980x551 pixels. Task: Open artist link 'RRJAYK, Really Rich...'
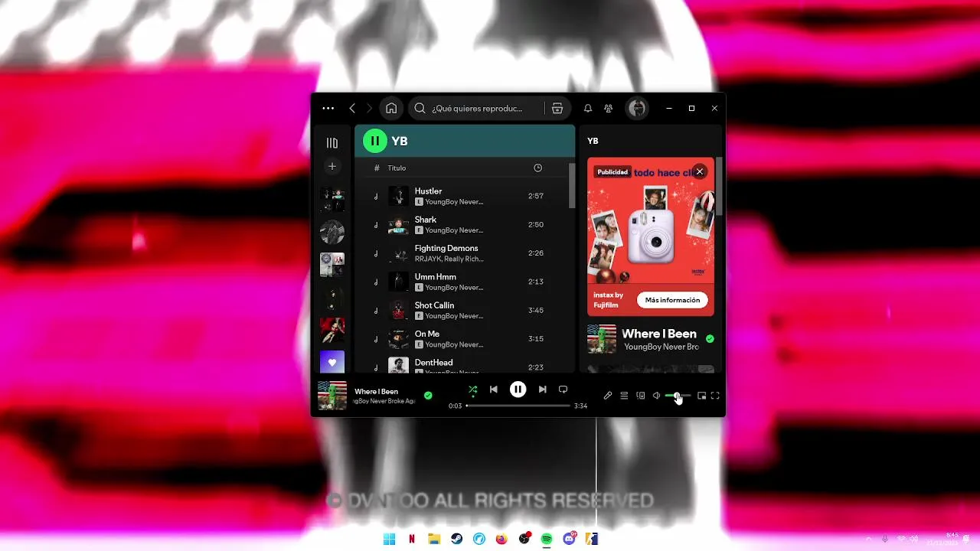pyautogui.click(x=449, y=259)
